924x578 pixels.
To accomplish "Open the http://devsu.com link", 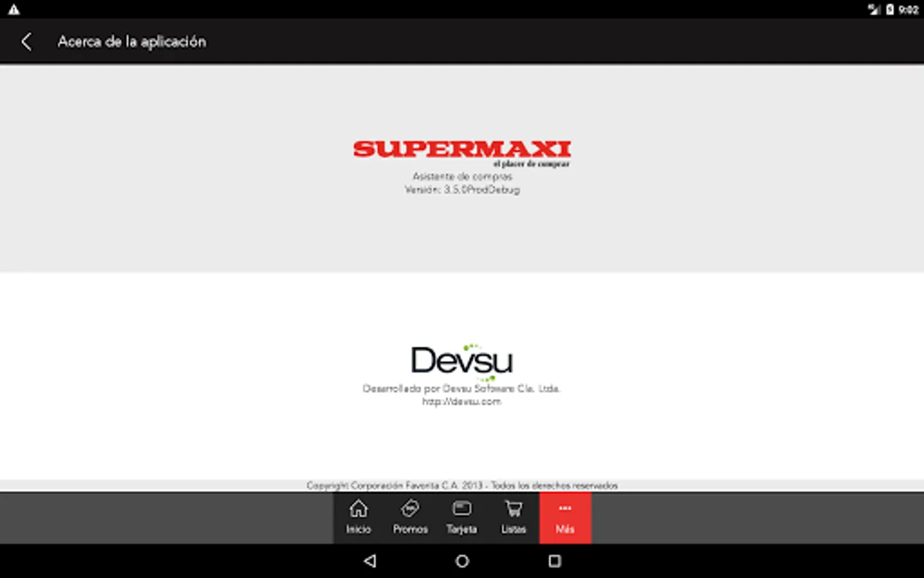I will point(461,401).
